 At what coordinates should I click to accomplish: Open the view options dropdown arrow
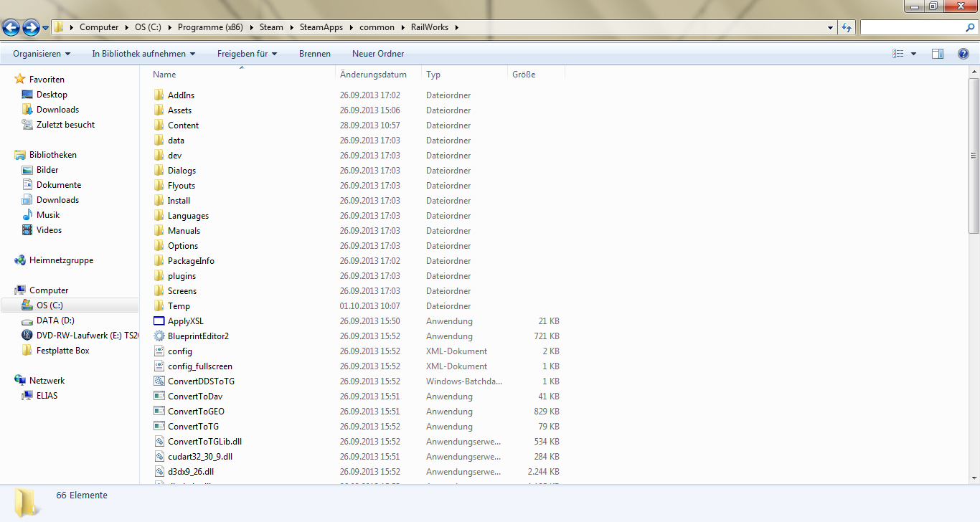(x=913, y=54)
